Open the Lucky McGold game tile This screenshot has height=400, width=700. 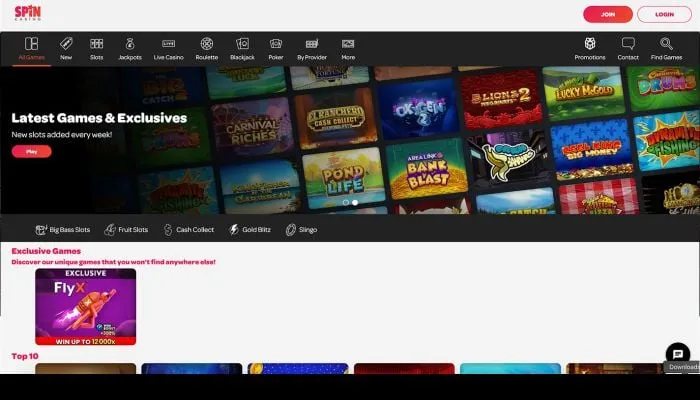(584, 93)
